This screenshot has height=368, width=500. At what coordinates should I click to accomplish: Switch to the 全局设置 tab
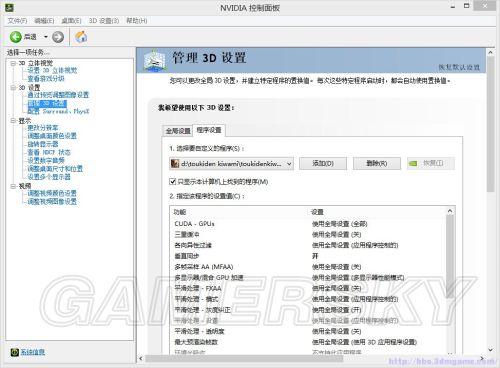[x=178, y=131]
